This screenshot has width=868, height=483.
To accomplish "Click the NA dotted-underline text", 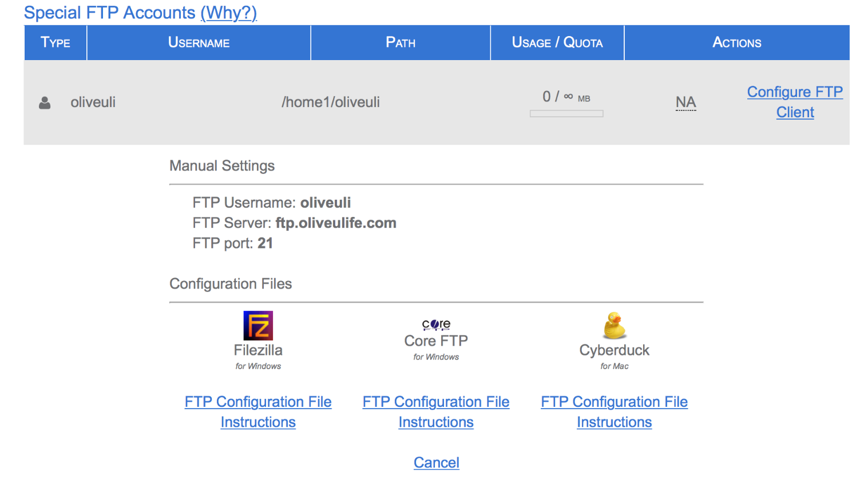I will tap(685, 102).
